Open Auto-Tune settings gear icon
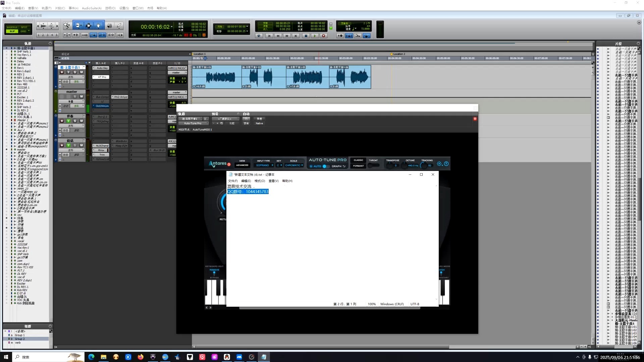 439,164
